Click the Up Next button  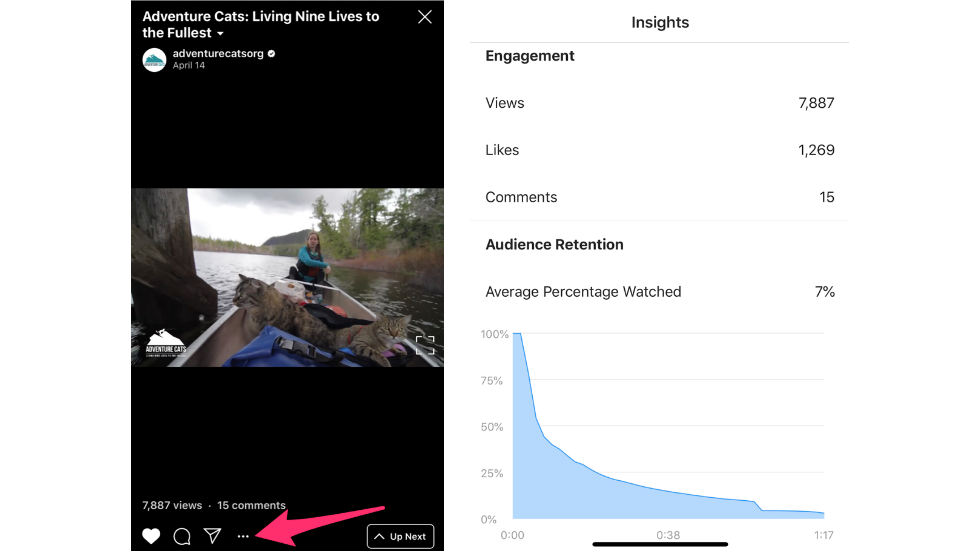point(400,536)
